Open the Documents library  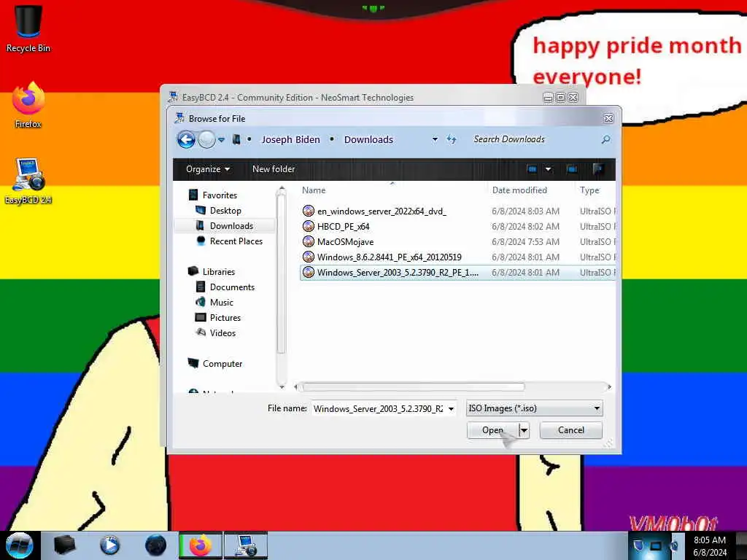click(232, 287)
